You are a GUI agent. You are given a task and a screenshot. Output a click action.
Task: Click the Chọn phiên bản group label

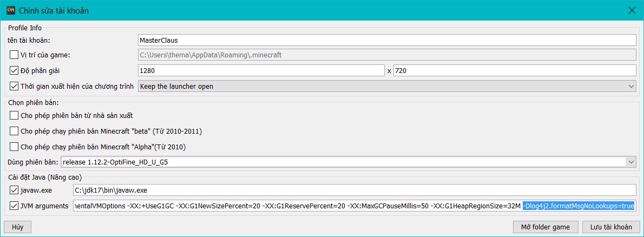pos(33,102)
